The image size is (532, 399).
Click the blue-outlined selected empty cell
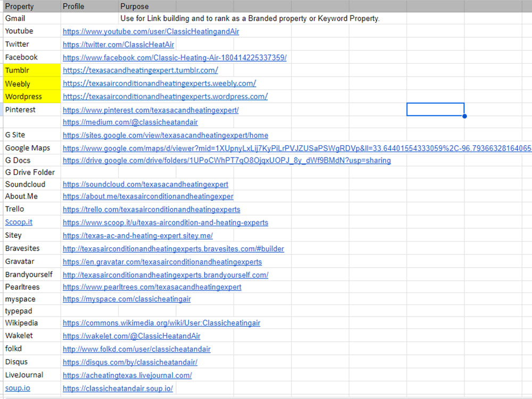[x=435, y=109]
